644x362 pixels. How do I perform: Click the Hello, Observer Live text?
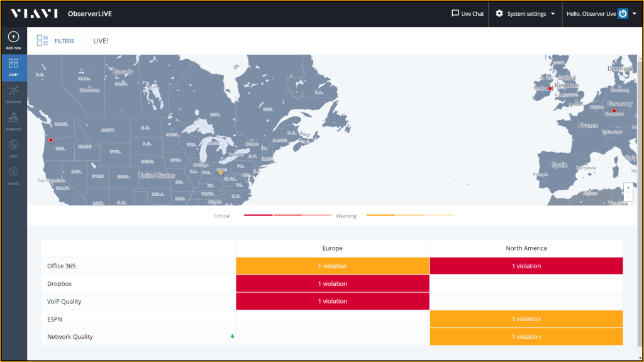pos(591,14)
